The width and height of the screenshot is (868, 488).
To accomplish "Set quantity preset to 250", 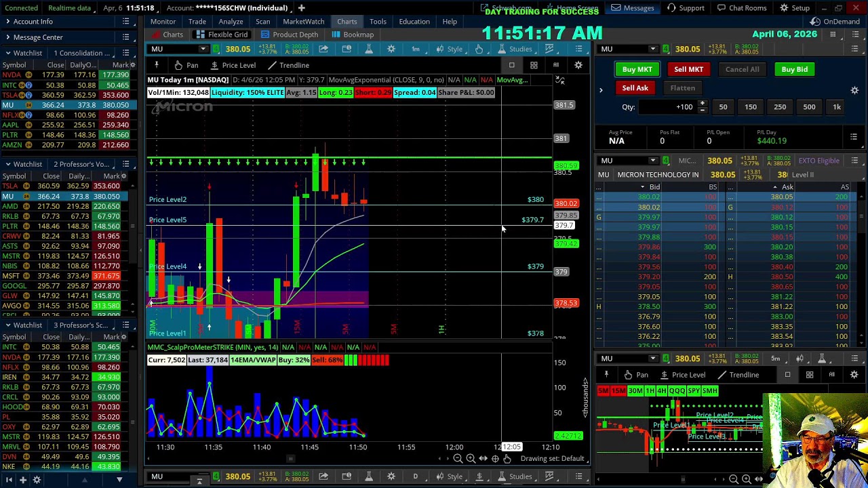I will point(780,106).
